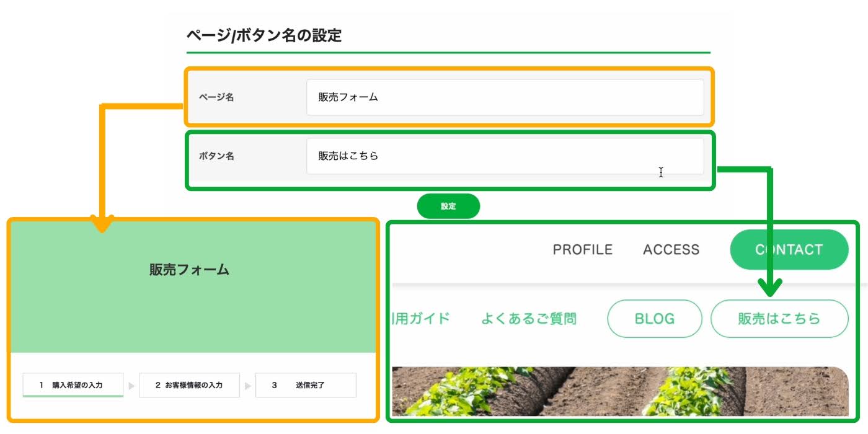The height and width of the screenshot is (434, 868).
Task: Open the よくあるご質問 link
Action: pos(528,319)
